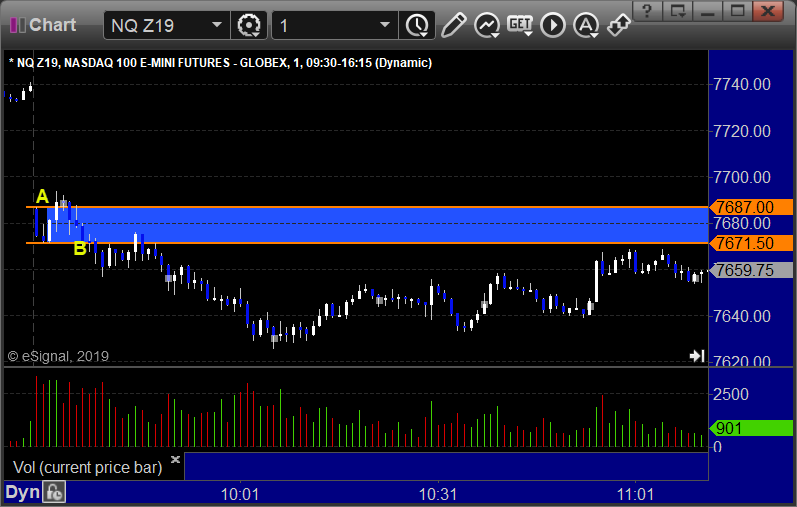
Task: Click the symbol link arrows icon
Action: point(619,25)
